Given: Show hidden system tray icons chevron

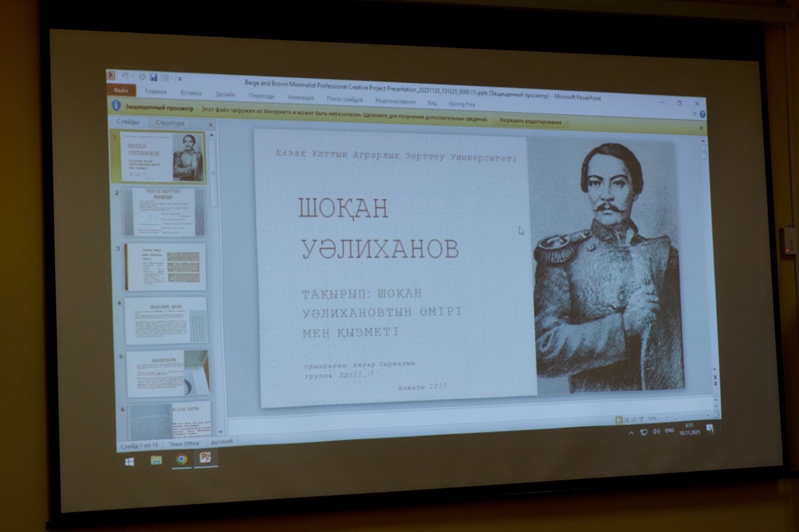Looking at the screenshot, I should click(631, 433).
